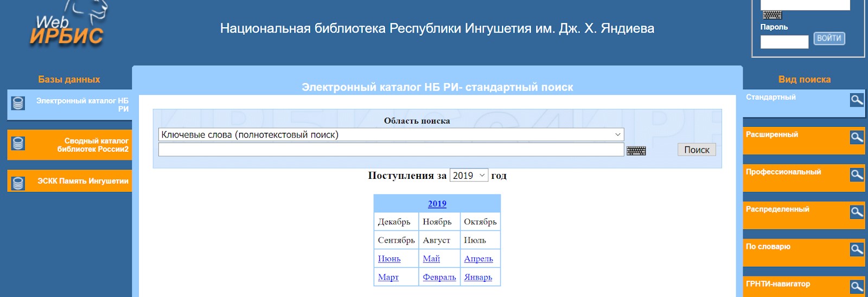868x297 pixels.
Task: Click virtual keyboard icon above Пароль label
Action: (x=772, y=15)
